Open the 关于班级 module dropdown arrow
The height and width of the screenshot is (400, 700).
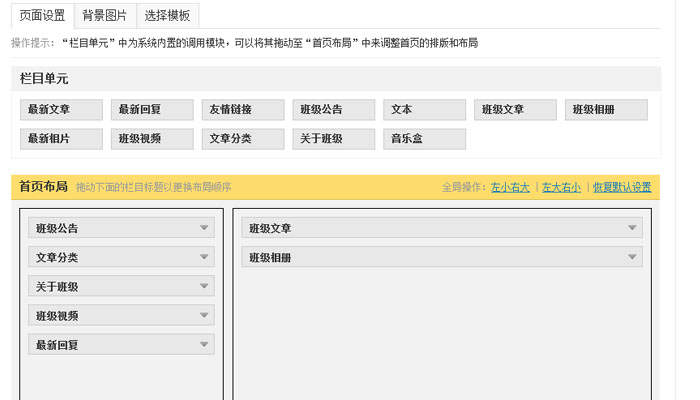pos(204,286)
